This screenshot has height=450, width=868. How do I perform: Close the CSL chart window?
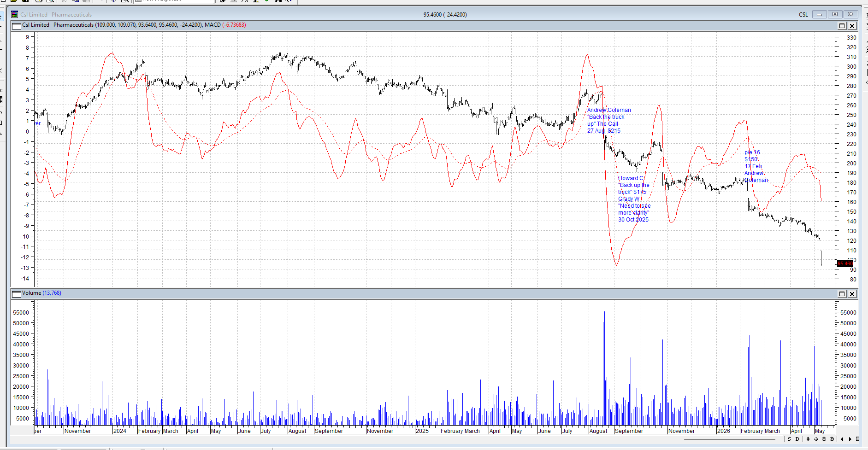click(851, 14)
